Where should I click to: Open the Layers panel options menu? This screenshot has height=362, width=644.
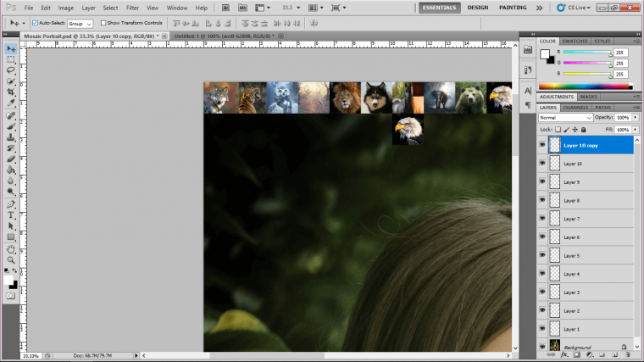[636, 108]
